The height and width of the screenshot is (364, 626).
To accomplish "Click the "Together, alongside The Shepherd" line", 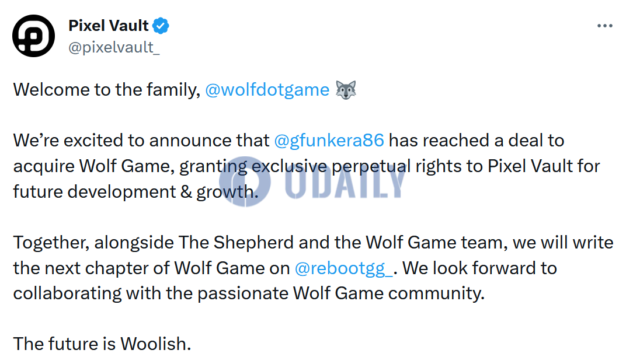I will click(154, 243).
